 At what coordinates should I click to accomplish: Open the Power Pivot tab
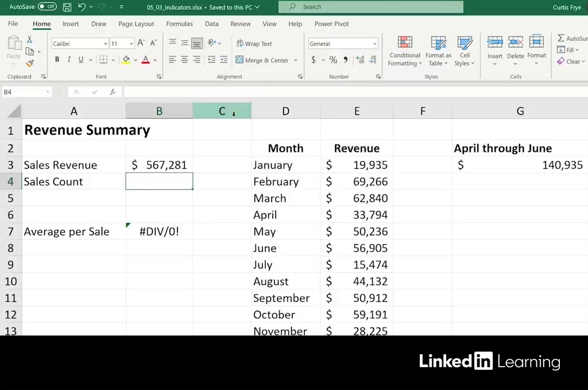[x=331, y=24]
